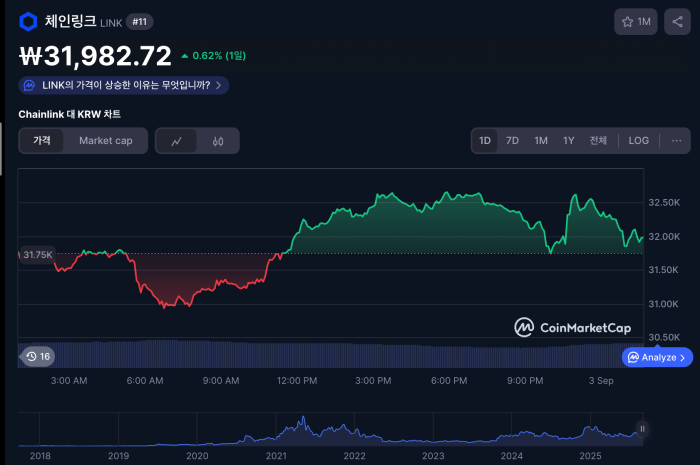The width and height of the screenshot is (700, 465).
Task: Click the 2021 peak in history overview chart
Action: (x=304, y=419)
